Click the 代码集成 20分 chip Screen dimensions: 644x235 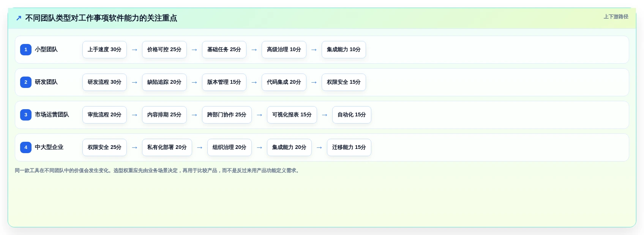(x=284, y=82)
